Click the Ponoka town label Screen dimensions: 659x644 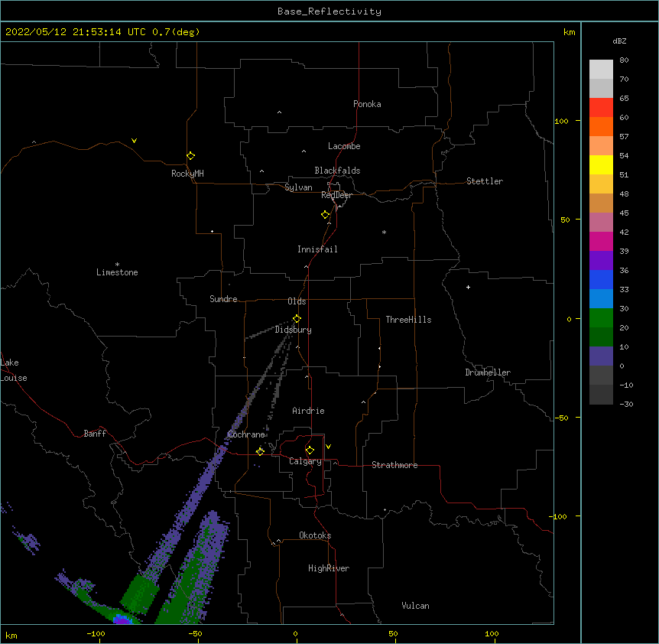click(367, 104)
